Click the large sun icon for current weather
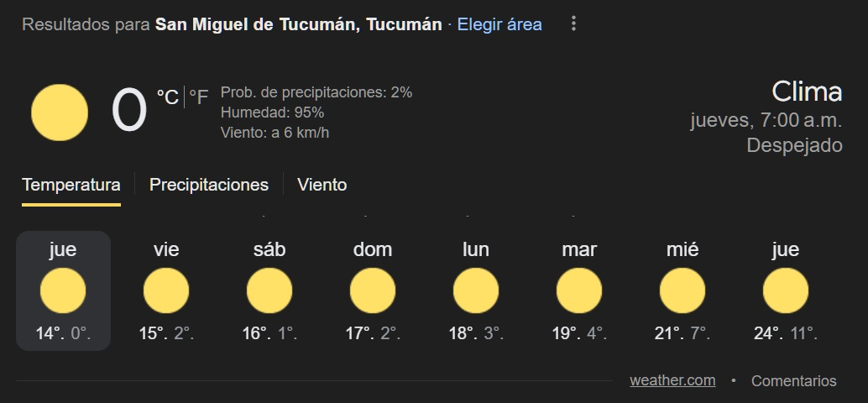 [60, 113]
